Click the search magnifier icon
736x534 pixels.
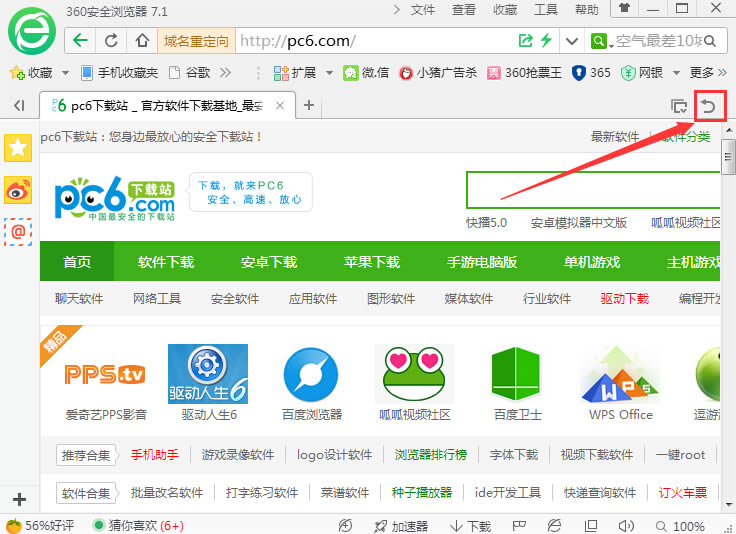tap(710, 41)
